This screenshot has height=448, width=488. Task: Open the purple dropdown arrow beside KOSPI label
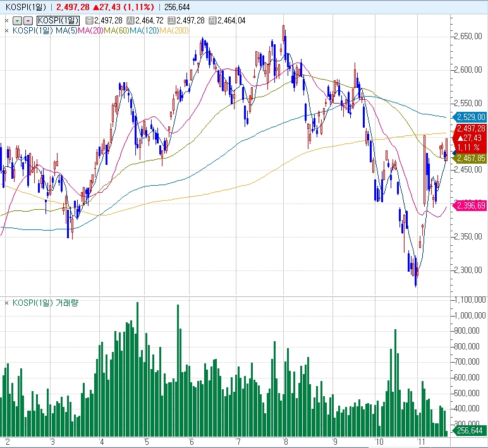[28, 20]
